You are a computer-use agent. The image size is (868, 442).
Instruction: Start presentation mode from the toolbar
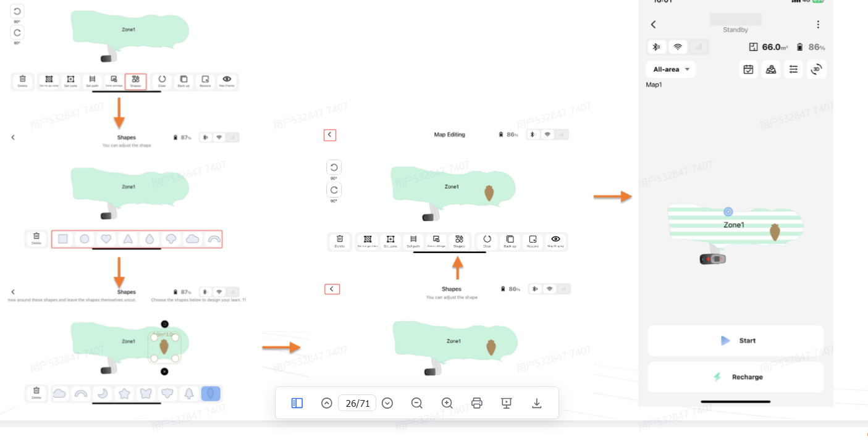(507, 403)
